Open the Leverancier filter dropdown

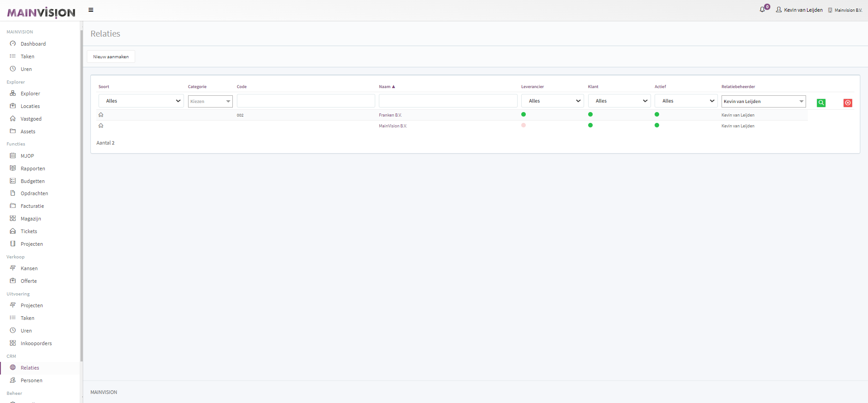[552, 101]
